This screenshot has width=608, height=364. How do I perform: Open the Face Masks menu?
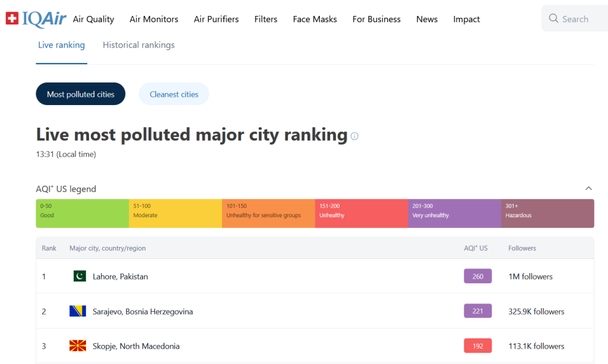point(315,19)
